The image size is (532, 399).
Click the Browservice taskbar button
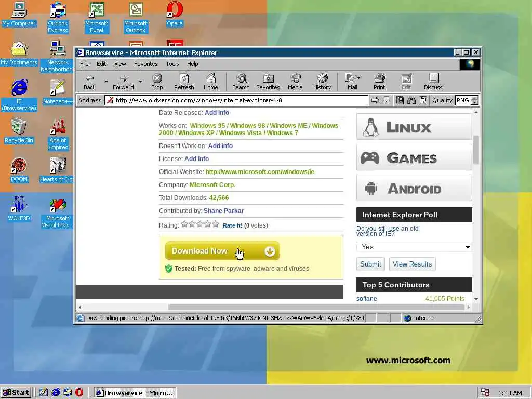(x=135, y=393)
